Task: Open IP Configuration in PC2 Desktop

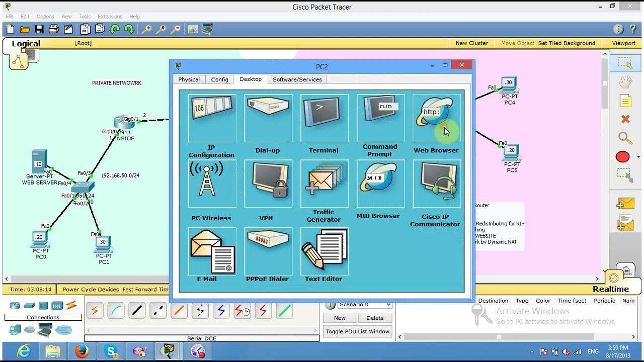Action: click(x=212, y=119)
